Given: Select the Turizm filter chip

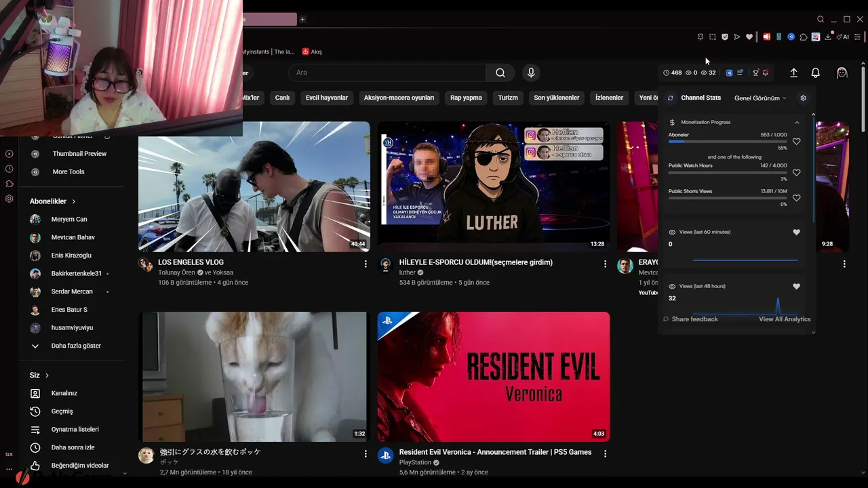Looking at the screenshot, I should (x=508, y=98).
